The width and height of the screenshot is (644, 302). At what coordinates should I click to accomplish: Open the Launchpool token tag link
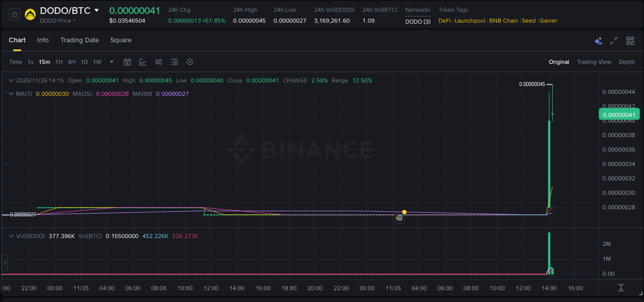469,21
